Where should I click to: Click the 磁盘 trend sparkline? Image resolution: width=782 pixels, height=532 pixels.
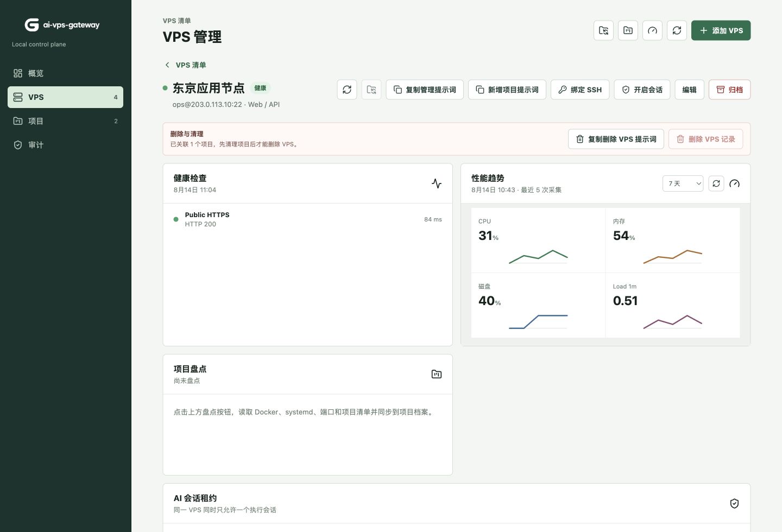[x=538, y=322]
